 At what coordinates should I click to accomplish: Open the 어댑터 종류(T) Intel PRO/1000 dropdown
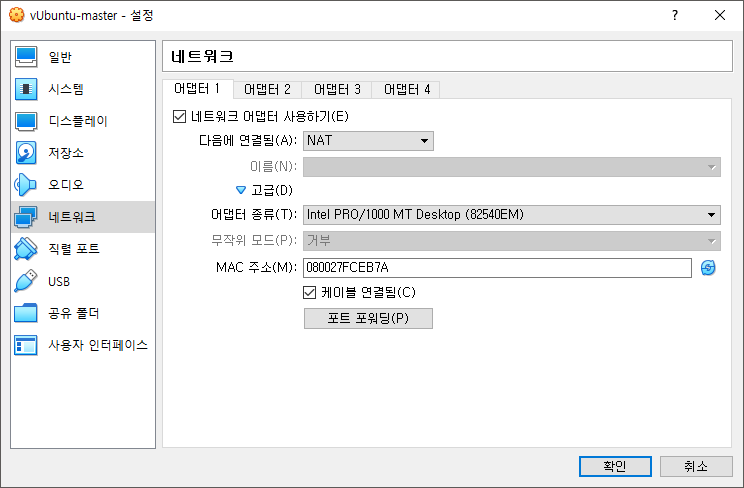pyautogui.click(x=512, y=215)
